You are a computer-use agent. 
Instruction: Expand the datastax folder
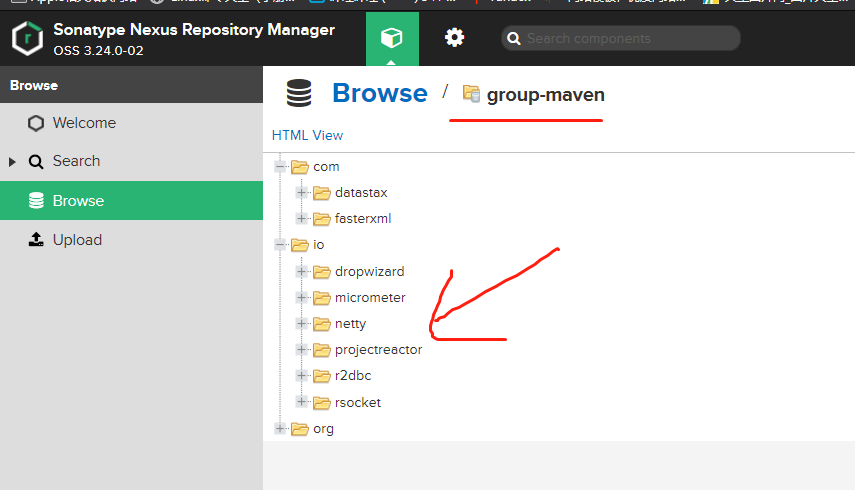[x=301, y=192]
